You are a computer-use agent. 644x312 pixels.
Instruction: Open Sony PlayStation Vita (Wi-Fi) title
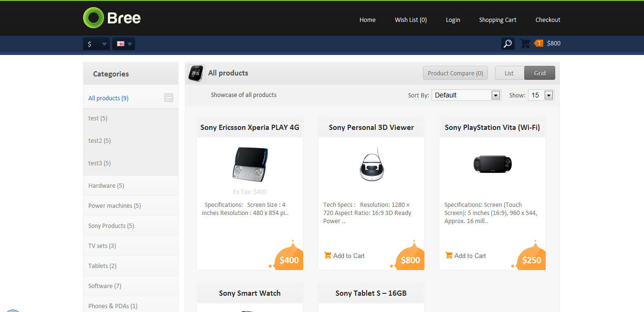(492, 127)
